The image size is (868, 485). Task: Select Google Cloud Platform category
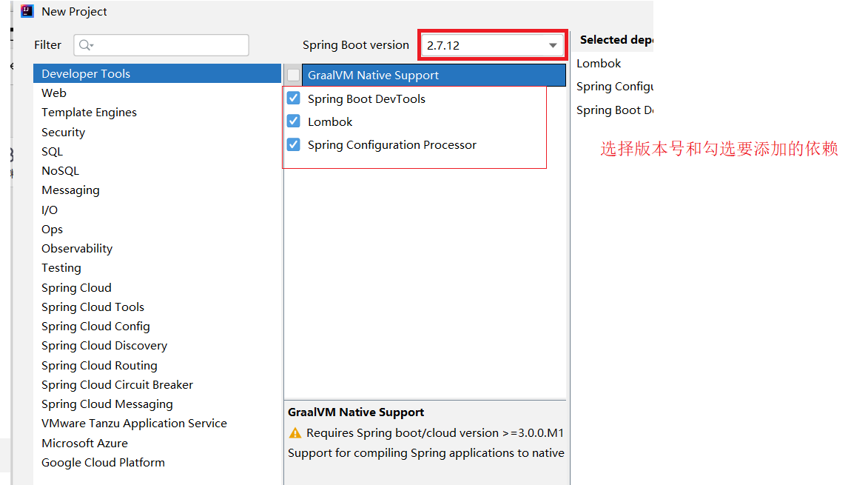click(x=103, y=462)
